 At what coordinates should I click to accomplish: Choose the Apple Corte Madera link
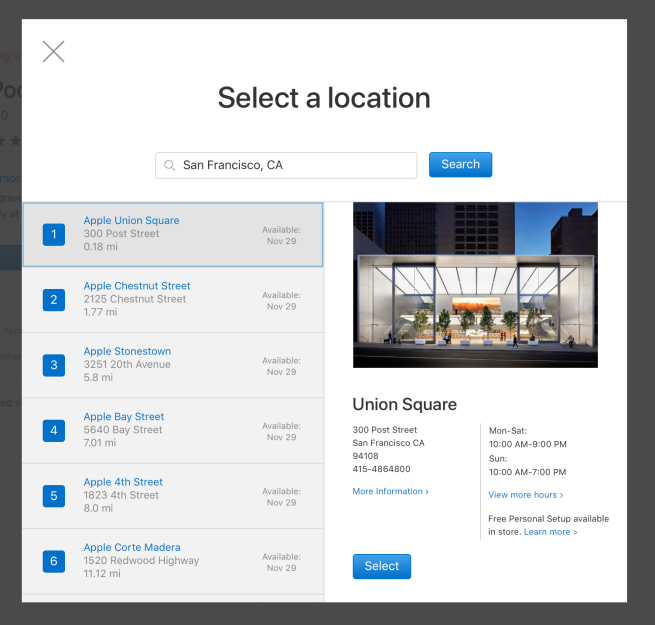132,548
